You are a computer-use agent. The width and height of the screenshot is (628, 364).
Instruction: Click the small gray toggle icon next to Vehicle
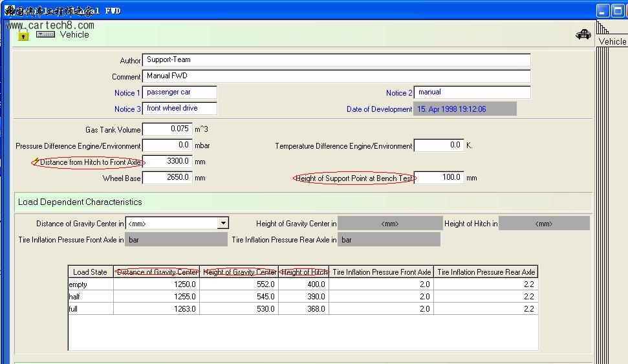(x=46, y=34)
